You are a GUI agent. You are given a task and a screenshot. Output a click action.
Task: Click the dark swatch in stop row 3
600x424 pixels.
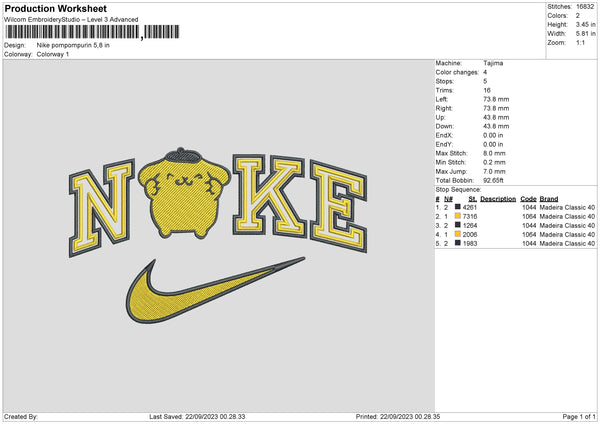458,225
